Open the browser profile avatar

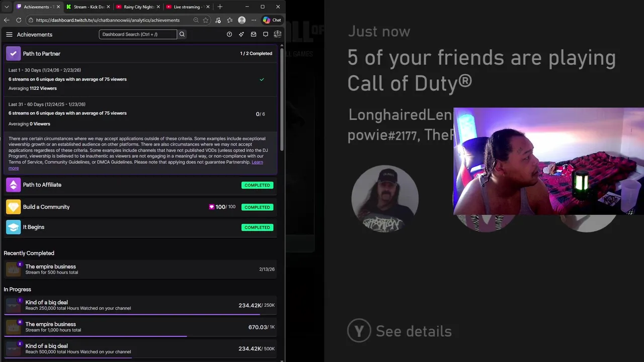[242, 20]
